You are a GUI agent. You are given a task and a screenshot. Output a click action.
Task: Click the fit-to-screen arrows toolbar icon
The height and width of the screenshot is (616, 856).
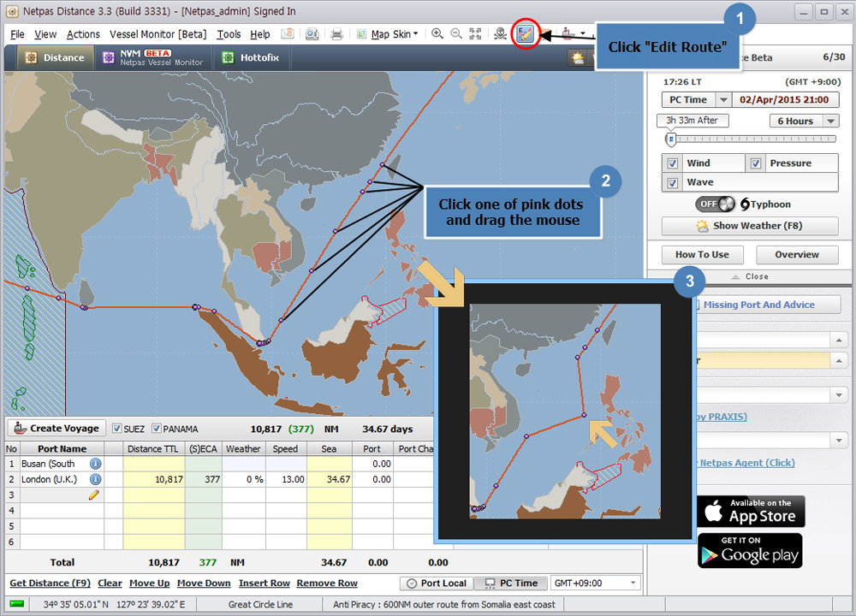[475, 34]
